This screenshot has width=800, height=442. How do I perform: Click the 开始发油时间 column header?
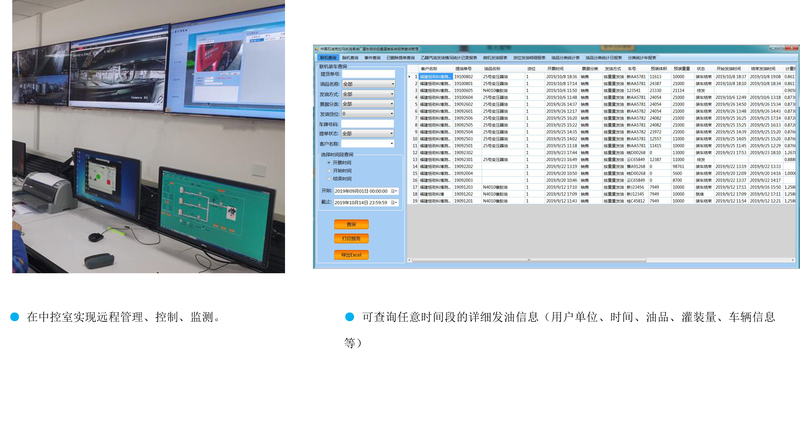pos(731,68)
